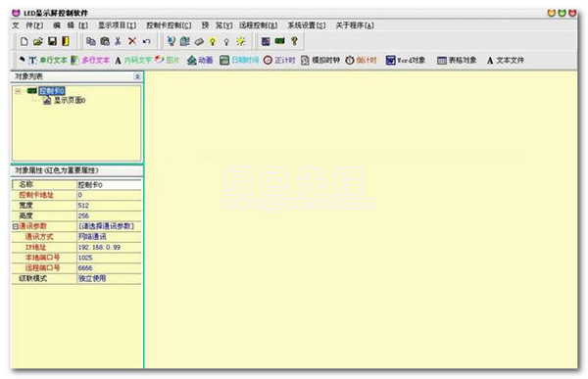Collapse the 对象列表 panel with chevron
Viewport: 588px width, 379px height.
(x=137, y=76)
